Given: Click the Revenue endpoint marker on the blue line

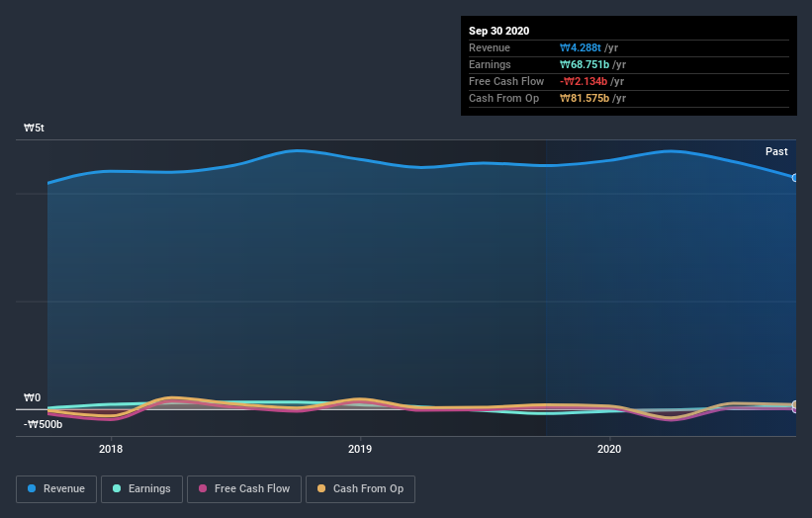Looking at the screenshot, I should pos(795,178).
